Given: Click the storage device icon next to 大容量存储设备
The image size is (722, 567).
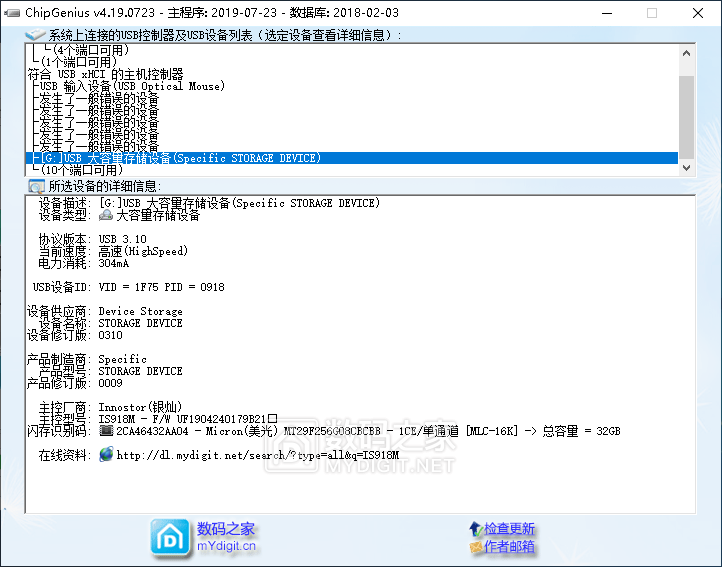Looking at the screenshot, I should coord(106,215).
